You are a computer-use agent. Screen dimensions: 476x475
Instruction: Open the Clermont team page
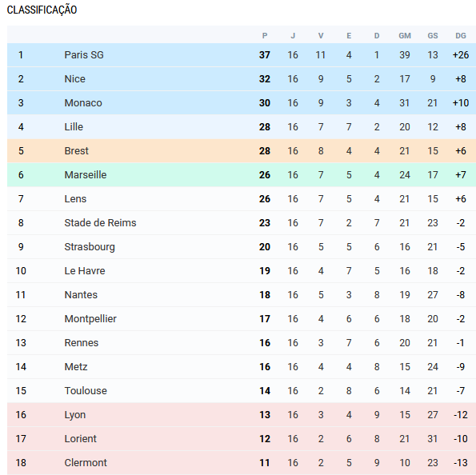[x=86, y=462]
